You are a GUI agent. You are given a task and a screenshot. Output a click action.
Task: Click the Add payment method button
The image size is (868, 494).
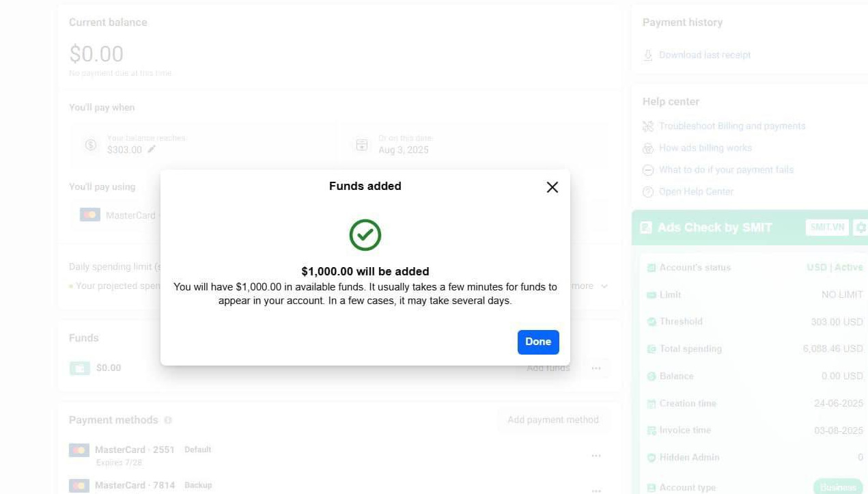(552, 420)
